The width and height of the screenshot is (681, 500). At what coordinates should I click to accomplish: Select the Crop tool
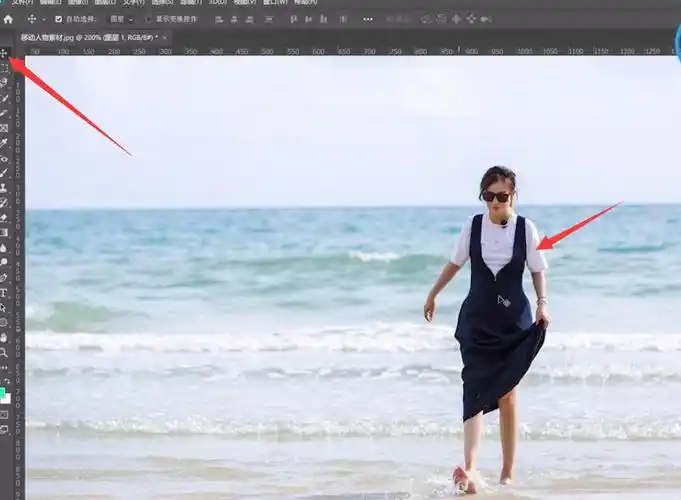(4, 113)
